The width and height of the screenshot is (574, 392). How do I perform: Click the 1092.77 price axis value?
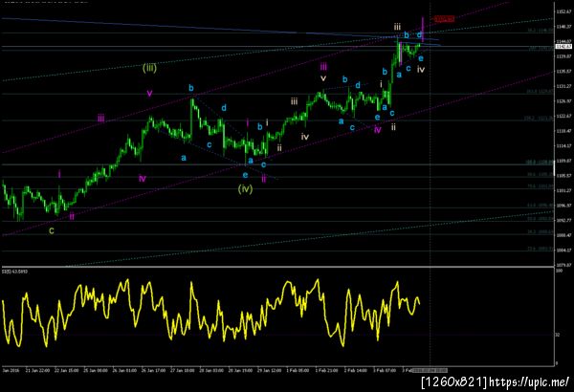coord(563,220)
